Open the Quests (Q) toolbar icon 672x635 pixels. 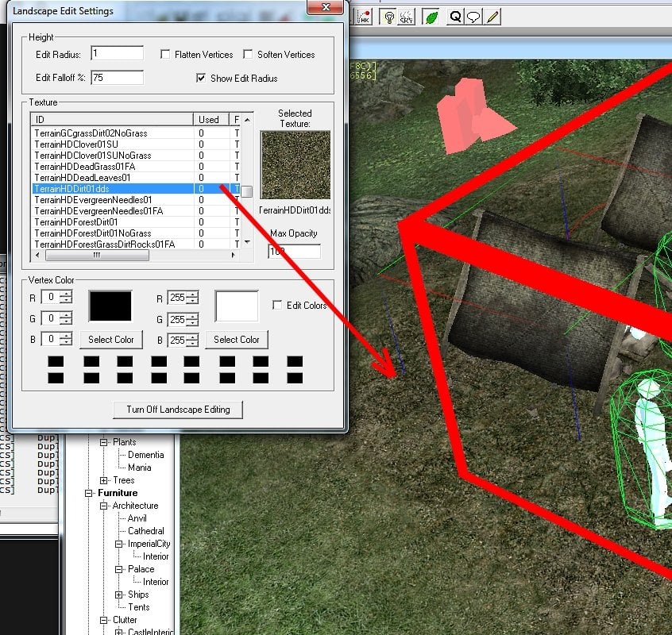[x=455, y=17]
